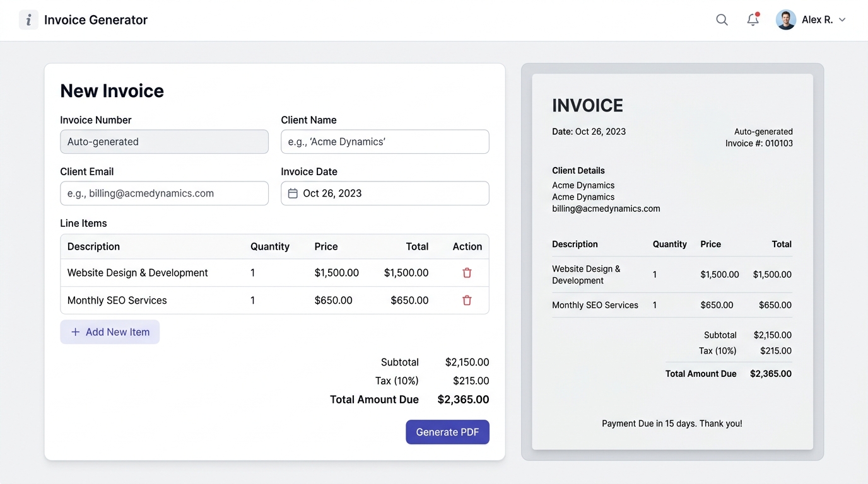The height and width of the screenshot is (484, 868).
Task: Click the Invoice Generator title text
Action: (x=96, y=20)
